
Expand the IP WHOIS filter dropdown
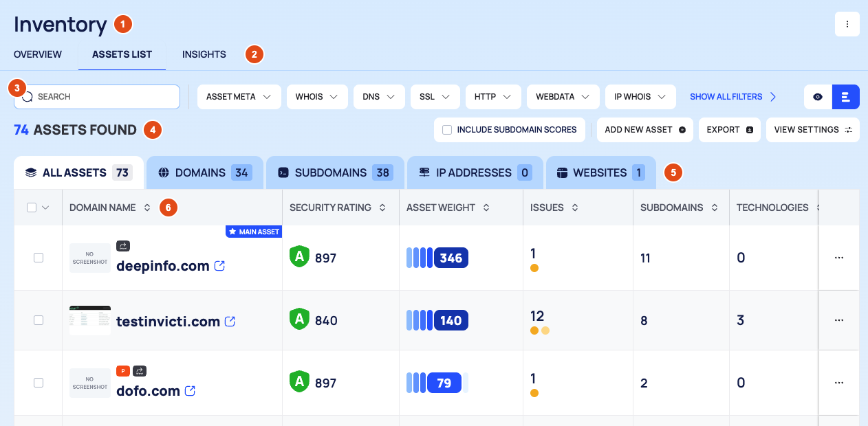point(641,97)
